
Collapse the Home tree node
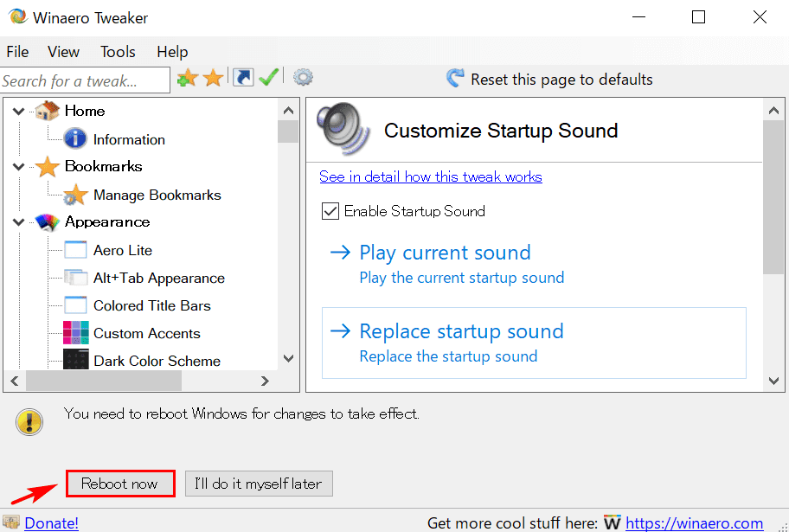point(19,112)
